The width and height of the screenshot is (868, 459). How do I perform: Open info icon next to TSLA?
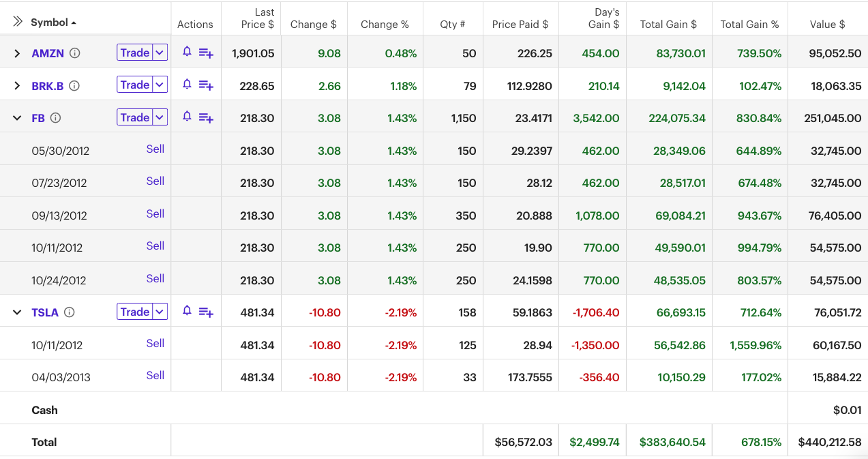70,312
